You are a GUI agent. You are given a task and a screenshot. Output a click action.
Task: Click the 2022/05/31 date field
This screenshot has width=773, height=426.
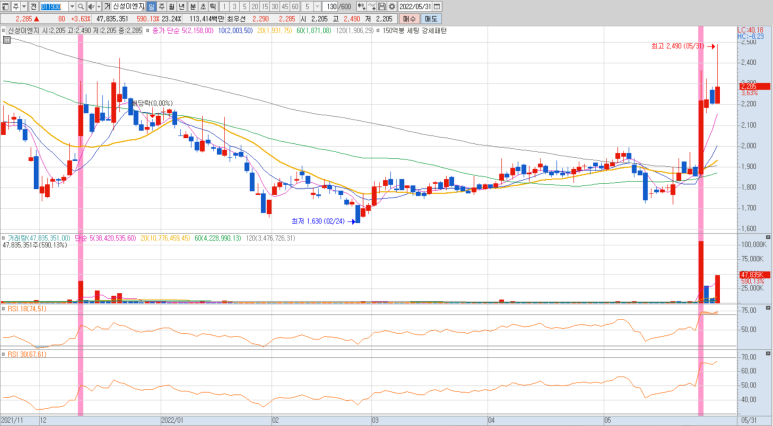[x=415, y=6]
